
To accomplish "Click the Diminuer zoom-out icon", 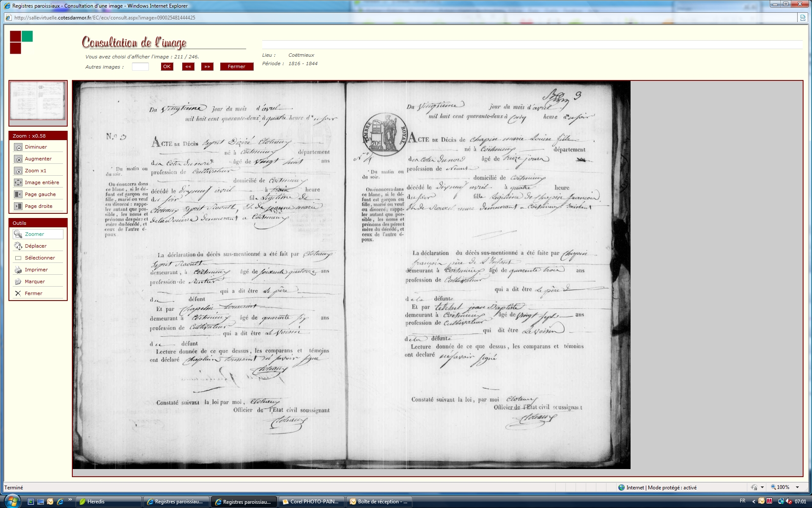I will click(18, 147).
